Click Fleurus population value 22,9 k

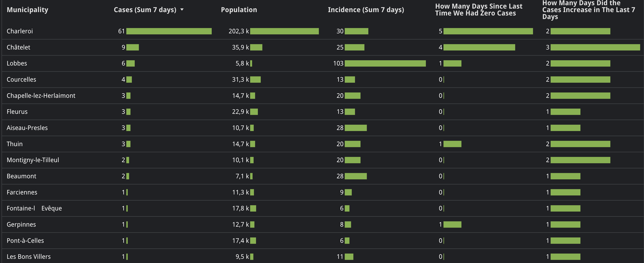(240, 111)
